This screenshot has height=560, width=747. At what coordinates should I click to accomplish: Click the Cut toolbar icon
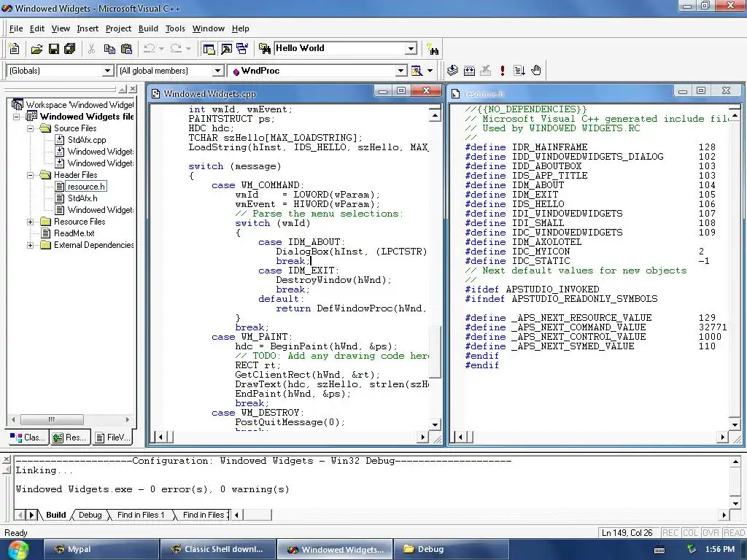(91, 49)
